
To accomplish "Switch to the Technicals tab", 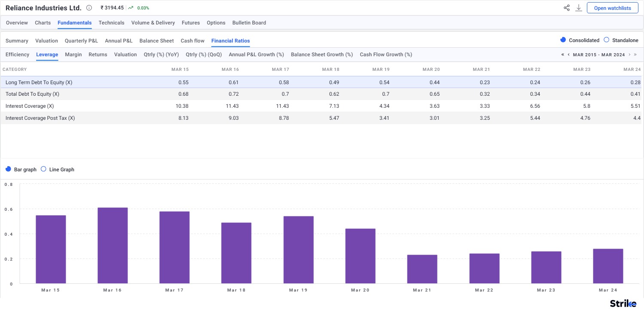I will click(x=111, y=23).
